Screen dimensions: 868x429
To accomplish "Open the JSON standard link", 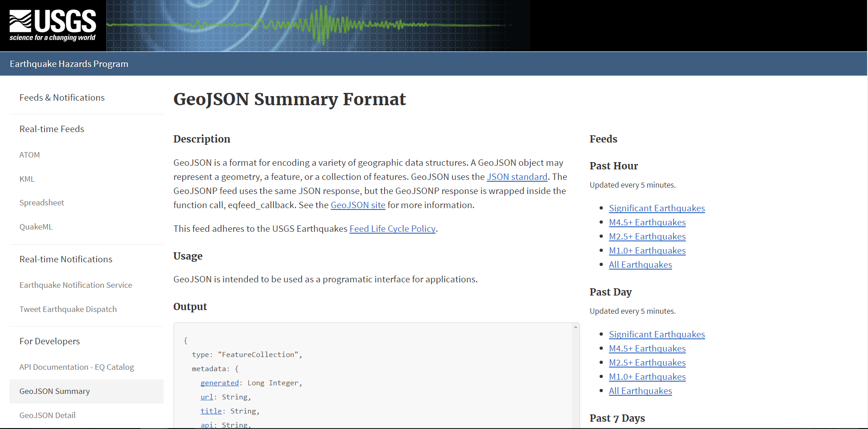I will 517,177.
